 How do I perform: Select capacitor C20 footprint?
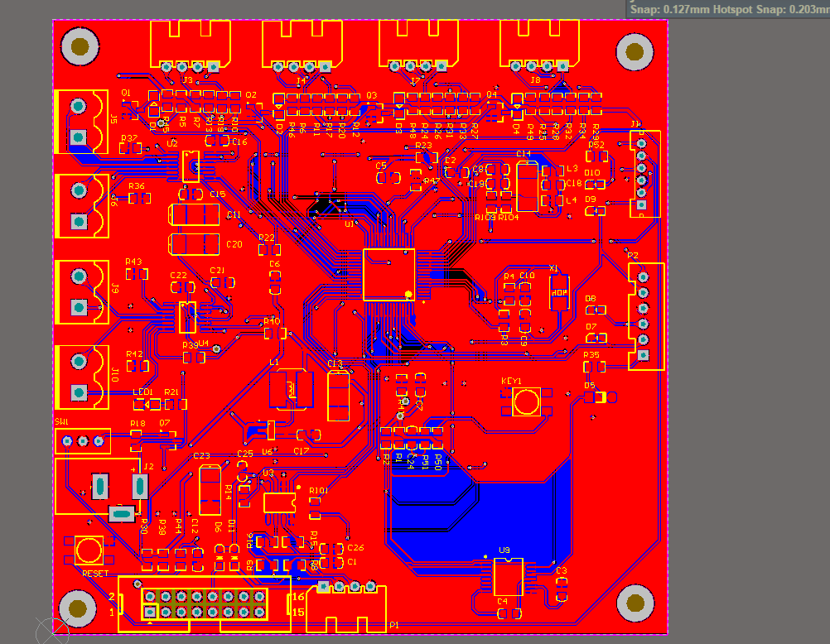[194, 244]
